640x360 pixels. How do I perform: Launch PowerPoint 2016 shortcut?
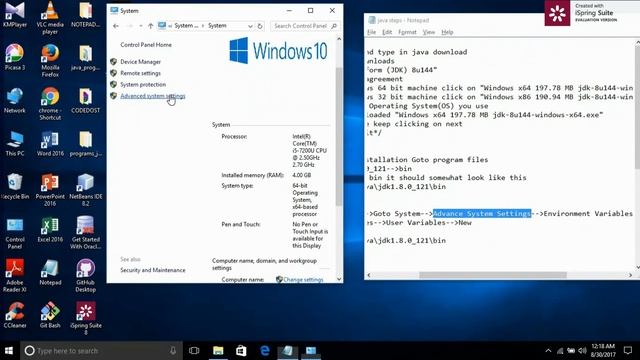coord(50,190)
